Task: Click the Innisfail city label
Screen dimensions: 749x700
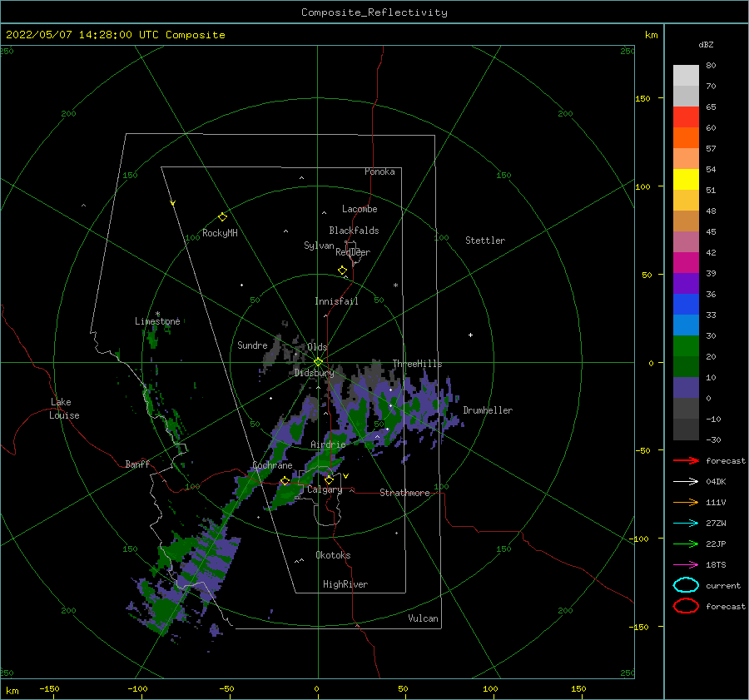Action: tap(336, 301)
